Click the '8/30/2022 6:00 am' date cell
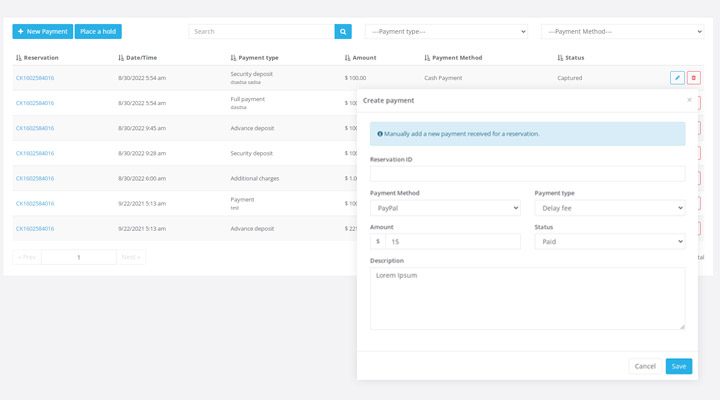720x400 pixels. (142, 178)
